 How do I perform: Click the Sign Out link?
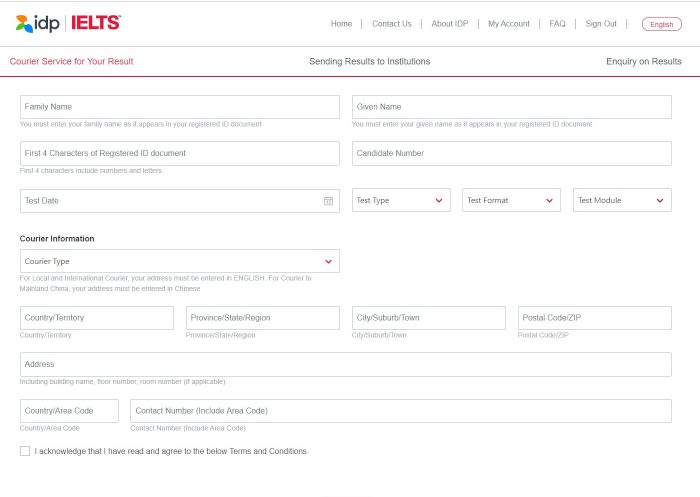click(600, 24)
